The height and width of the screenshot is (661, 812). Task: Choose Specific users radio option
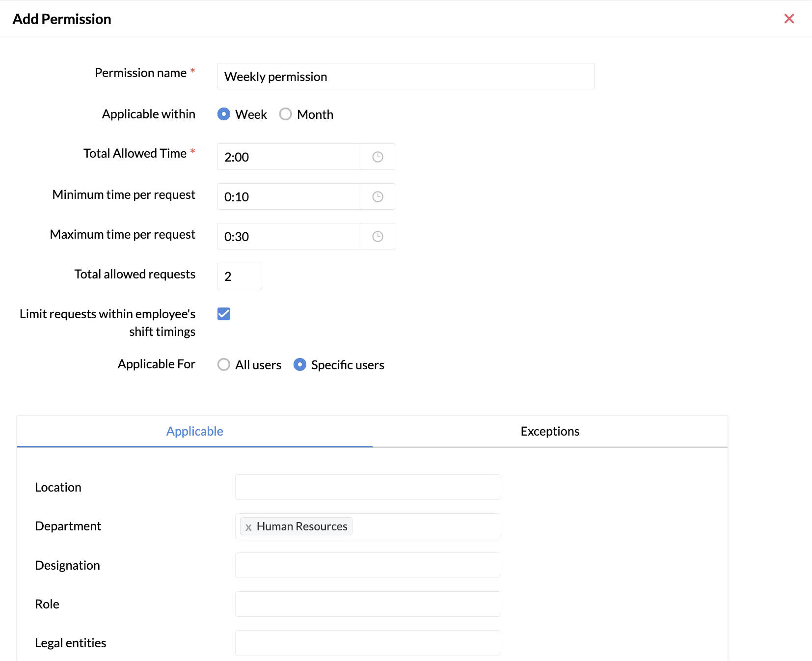pos(300,364)
